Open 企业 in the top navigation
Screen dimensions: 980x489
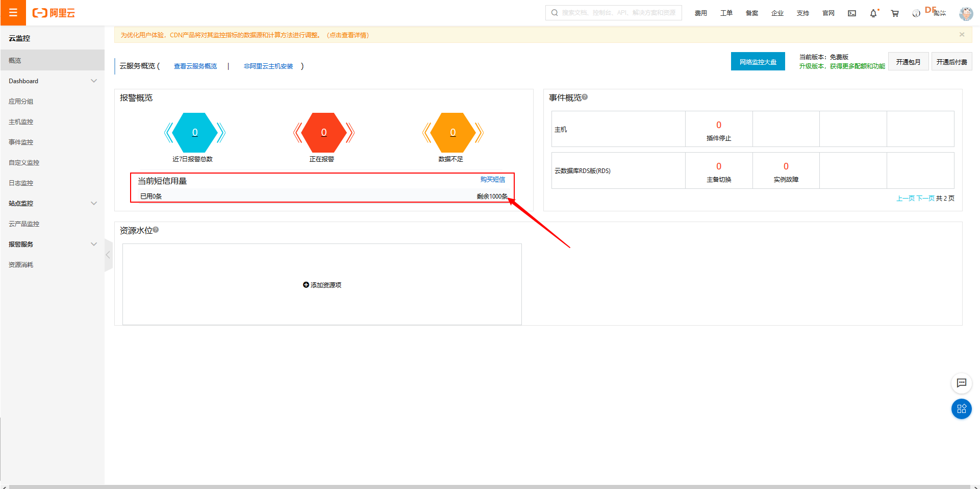click(777, 13)
